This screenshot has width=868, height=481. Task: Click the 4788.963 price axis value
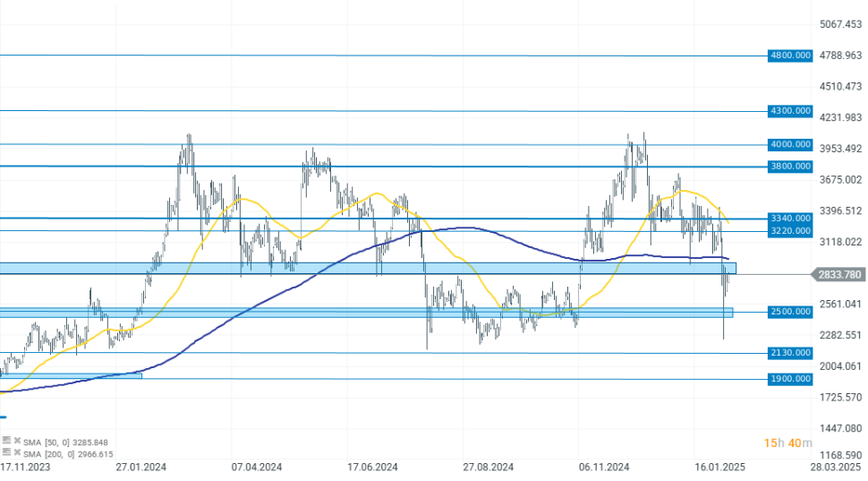click(840, 56)
